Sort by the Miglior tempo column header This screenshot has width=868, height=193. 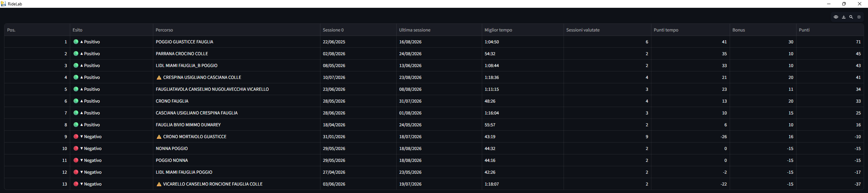523,30
